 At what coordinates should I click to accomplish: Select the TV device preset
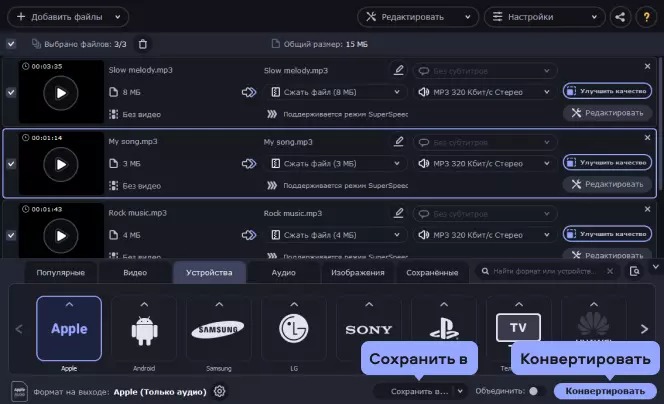coord(519,329)
